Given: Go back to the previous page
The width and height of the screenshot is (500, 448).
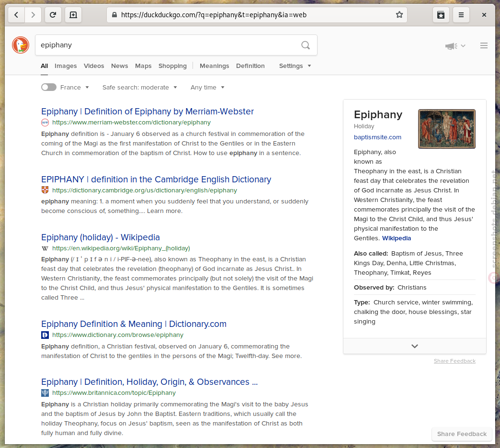Looking at the screenshot, I should coord(16,15).
